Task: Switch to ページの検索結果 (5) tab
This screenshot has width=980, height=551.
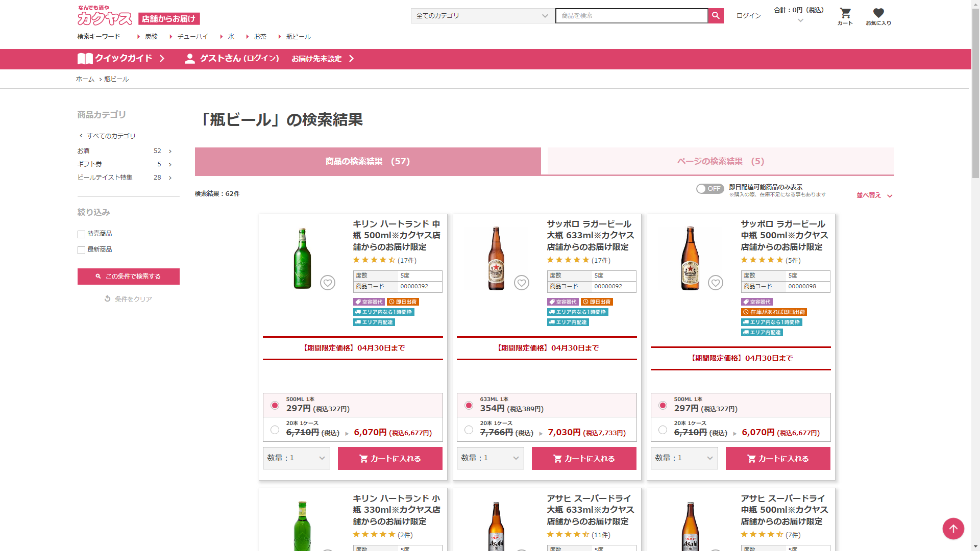Action: 720,161
